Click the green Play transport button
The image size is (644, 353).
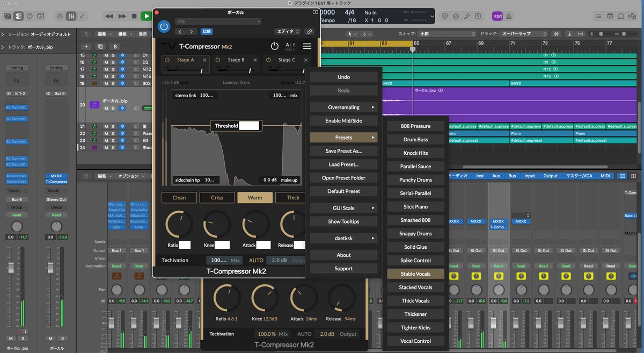(x=145, y=17)
